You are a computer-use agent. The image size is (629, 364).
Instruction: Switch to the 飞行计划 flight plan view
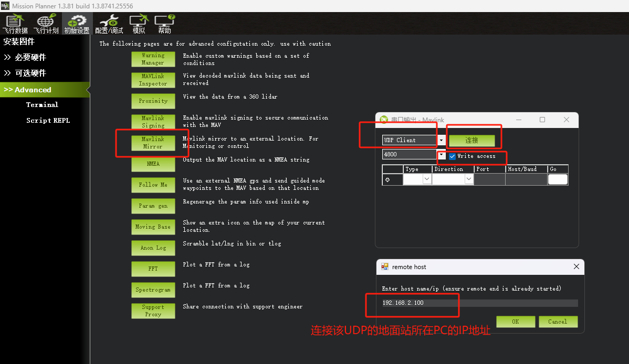click(46, 23)
